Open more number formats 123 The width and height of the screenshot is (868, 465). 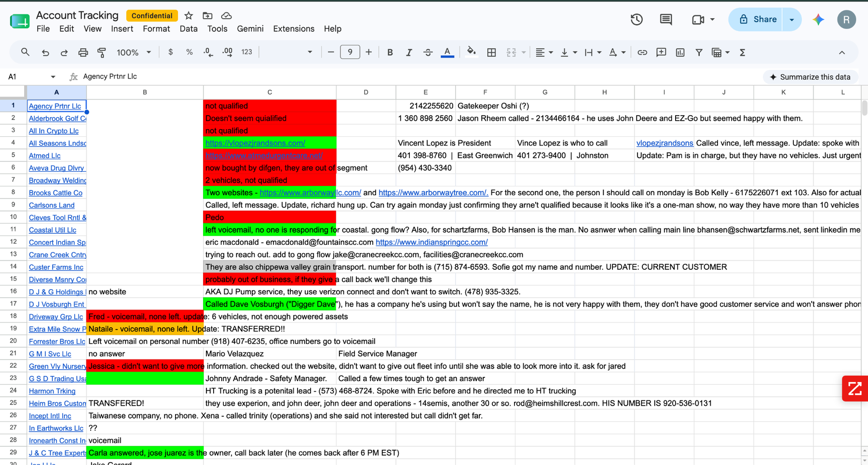[246, 52]
